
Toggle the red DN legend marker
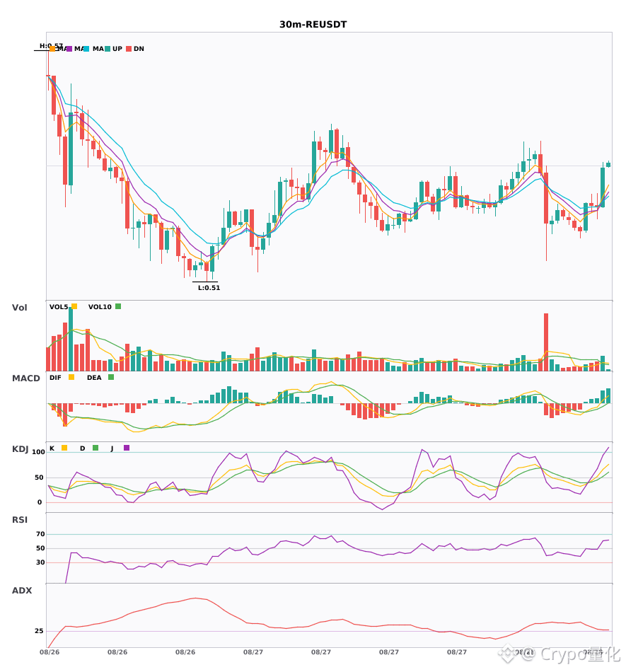(129, 49)
